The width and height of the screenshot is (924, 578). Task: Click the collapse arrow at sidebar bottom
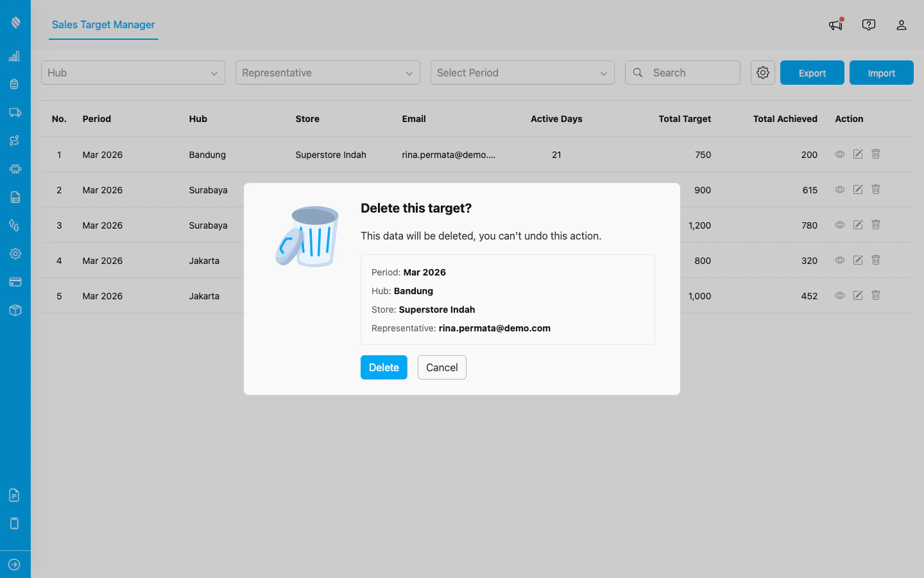15,564
